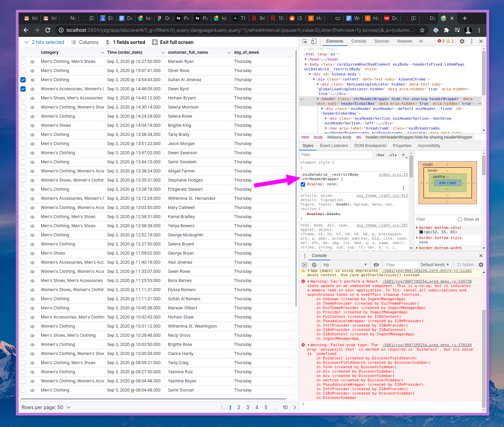Reload the page with refresh icon

[48, 30]
